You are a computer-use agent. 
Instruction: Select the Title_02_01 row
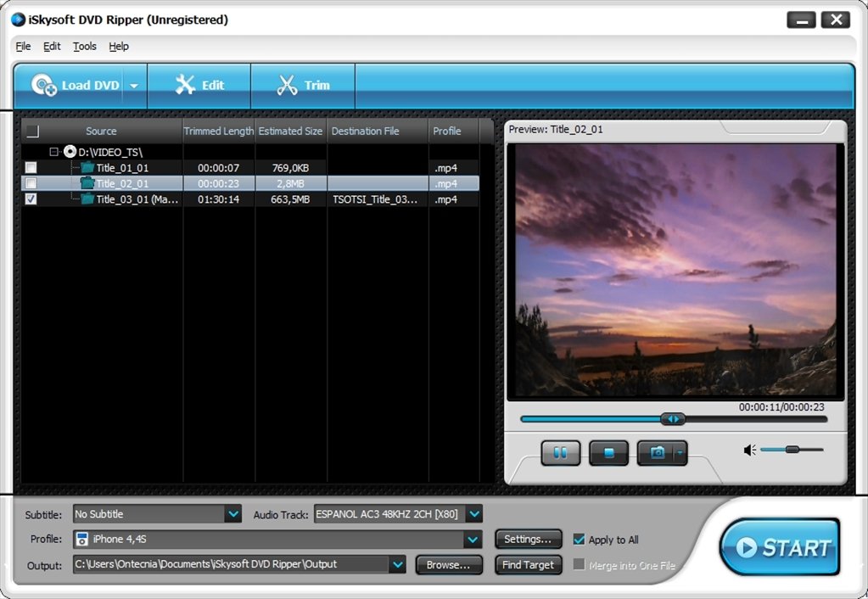pyautogui.click(x=250, y=183)
